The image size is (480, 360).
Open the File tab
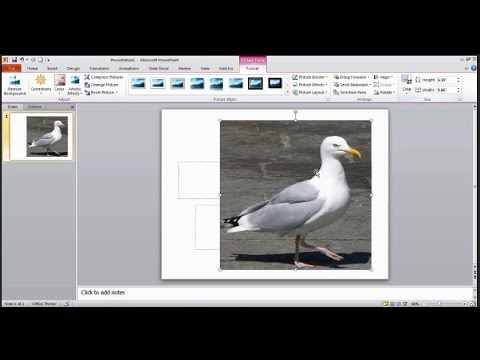click(12, 68)
